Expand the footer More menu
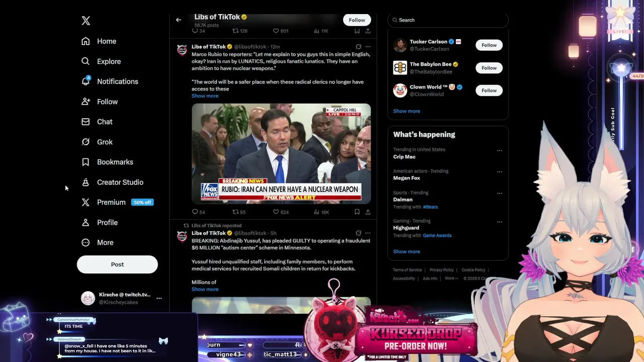Image resolution: width=644 pixels, height=362 pixels. pos(451,279)
